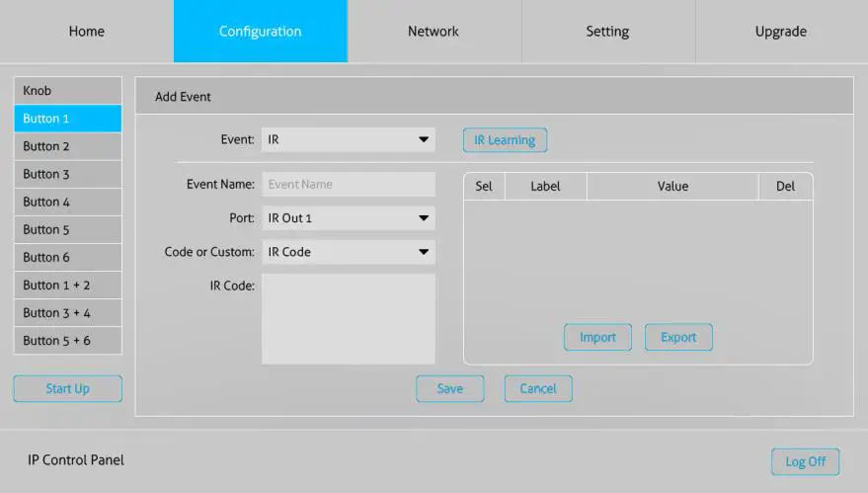Open the Upgrade tab
This screenshot has width=868, height=493.
(x=781, y=31)
